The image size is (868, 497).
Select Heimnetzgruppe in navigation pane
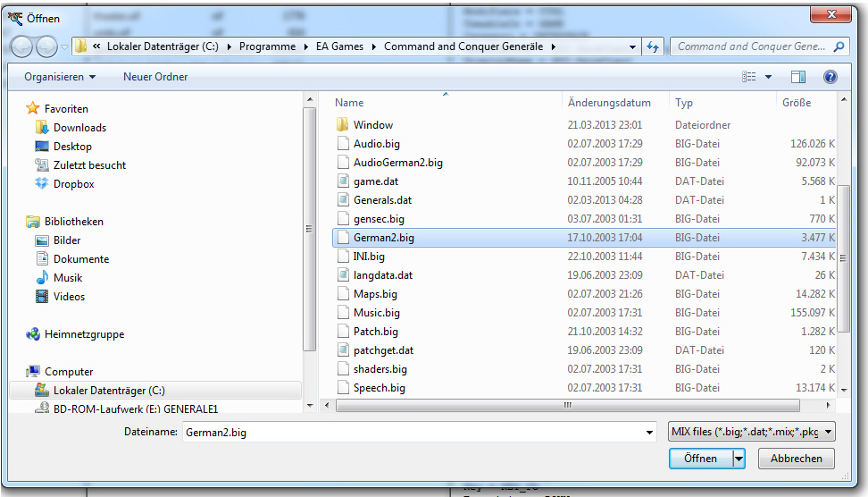pyautogui.click(x=84, y=334)
